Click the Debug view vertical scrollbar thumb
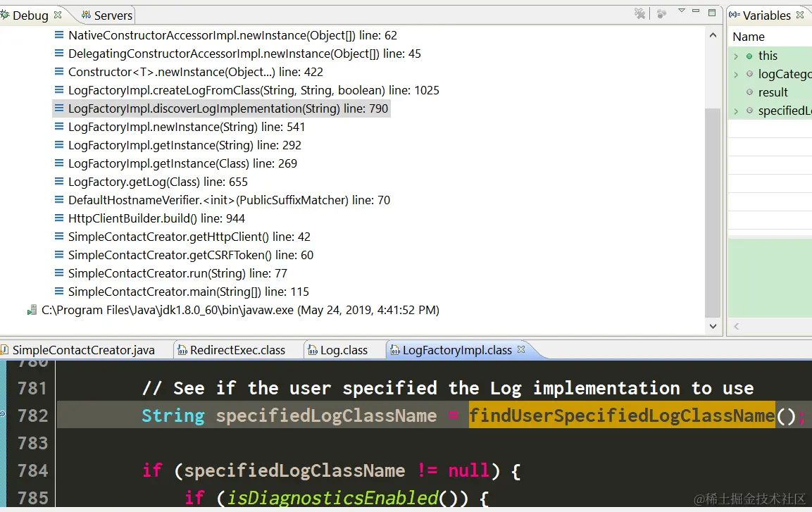Viewport: 812px width, 512px height. [713, 212]
